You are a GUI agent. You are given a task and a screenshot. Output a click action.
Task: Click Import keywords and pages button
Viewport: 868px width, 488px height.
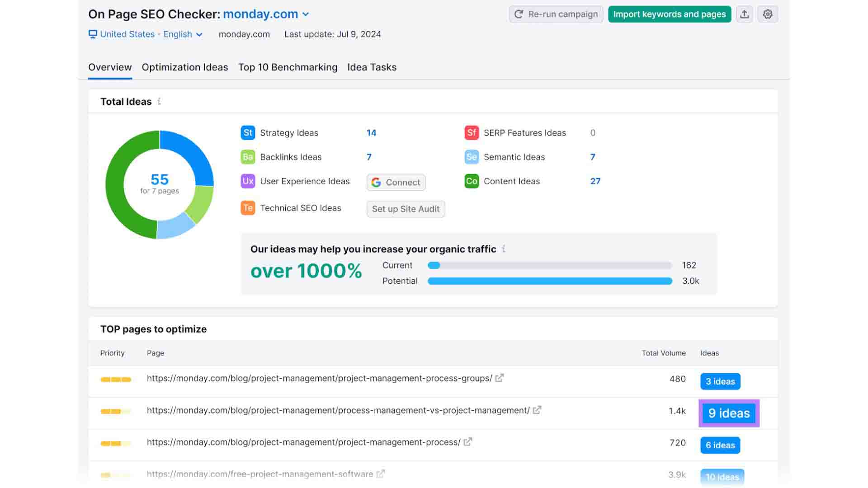coord(669,14)
